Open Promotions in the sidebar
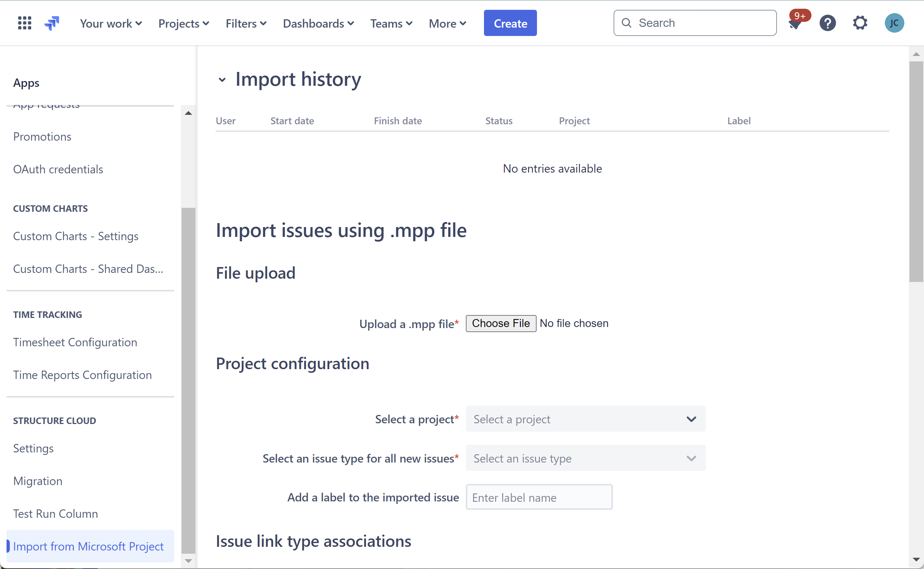This screenshot has height=569, width=924. [x=42, y=137]
